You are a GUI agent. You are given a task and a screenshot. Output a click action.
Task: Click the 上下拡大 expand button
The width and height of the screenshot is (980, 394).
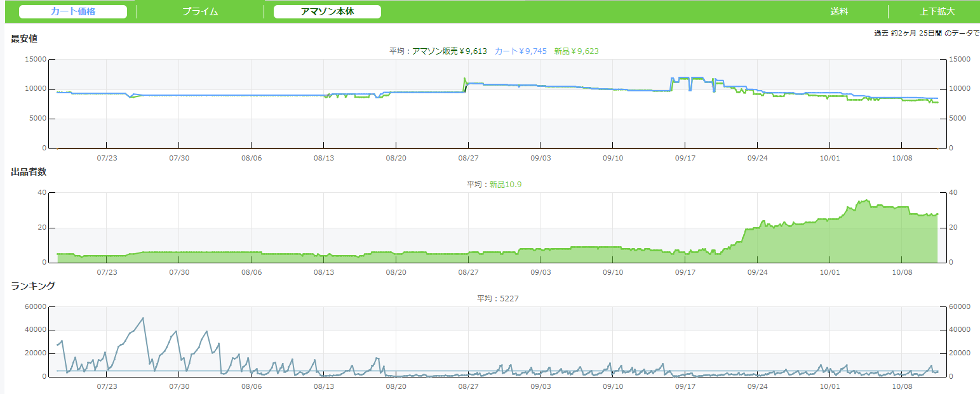(x=937, y=11)
